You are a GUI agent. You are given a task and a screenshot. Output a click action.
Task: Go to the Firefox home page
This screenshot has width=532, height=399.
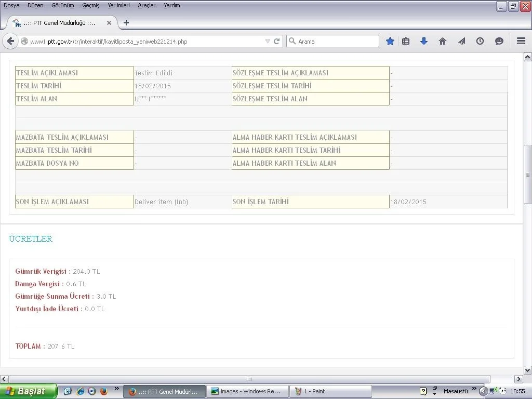pos(443,42)
